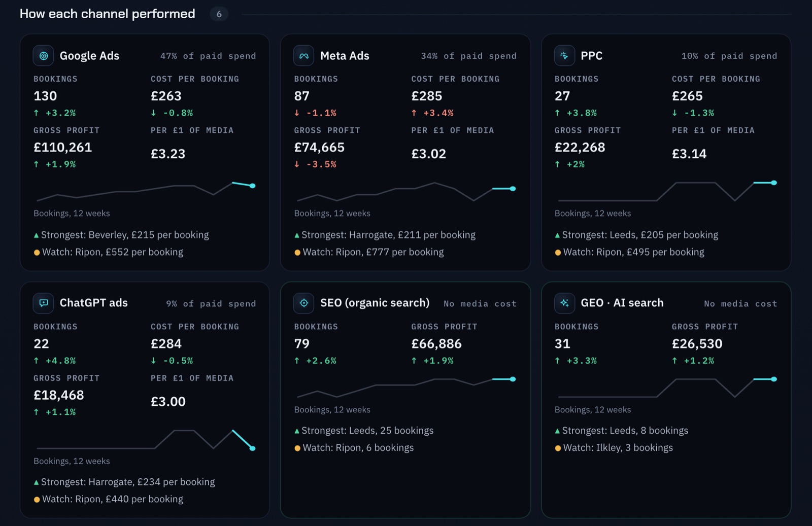Viewport: 812px width, 526px height.
Task: Click the GEO · AI search card title
Action: [x=622, y=303]
